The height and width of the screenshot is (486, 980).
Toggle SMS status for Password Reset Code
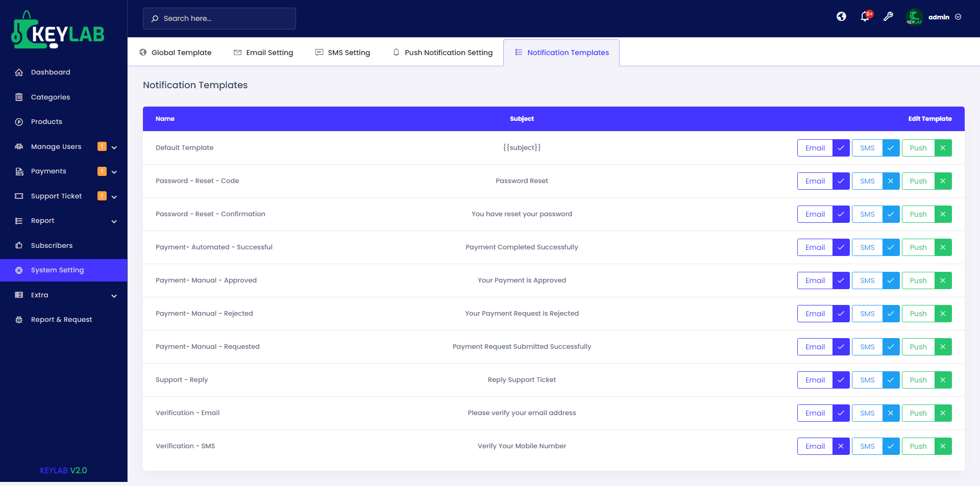tap(891, 181)
